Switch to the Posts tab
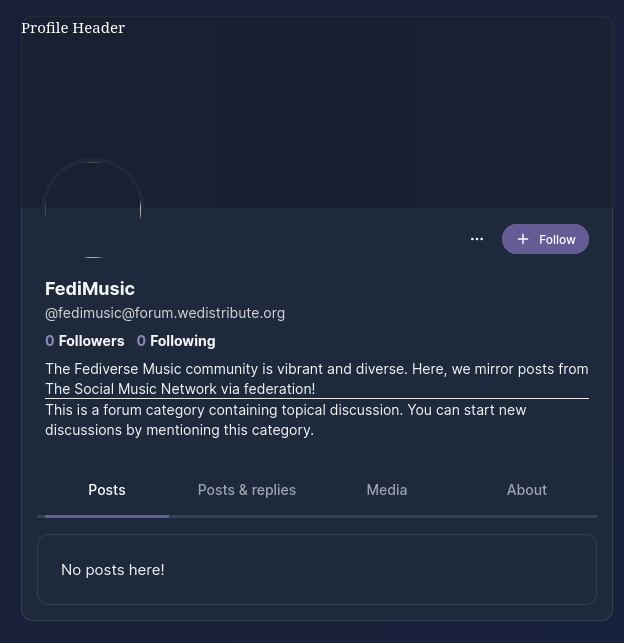This screenshot has width=624, height=643. (107, 490)
